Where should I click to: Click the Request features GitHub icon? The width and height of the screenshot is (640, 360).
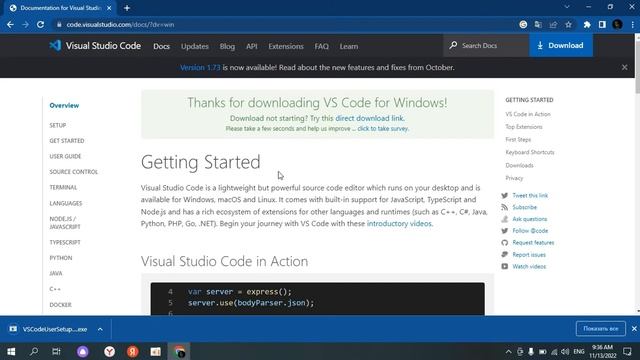(x=504, y=243)
